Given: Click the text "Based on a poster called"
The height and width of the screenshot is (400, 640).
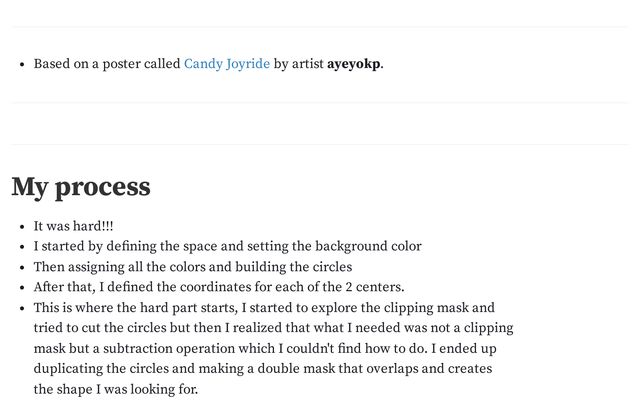Looking at the screenshot, I should (x=106, y=64).
